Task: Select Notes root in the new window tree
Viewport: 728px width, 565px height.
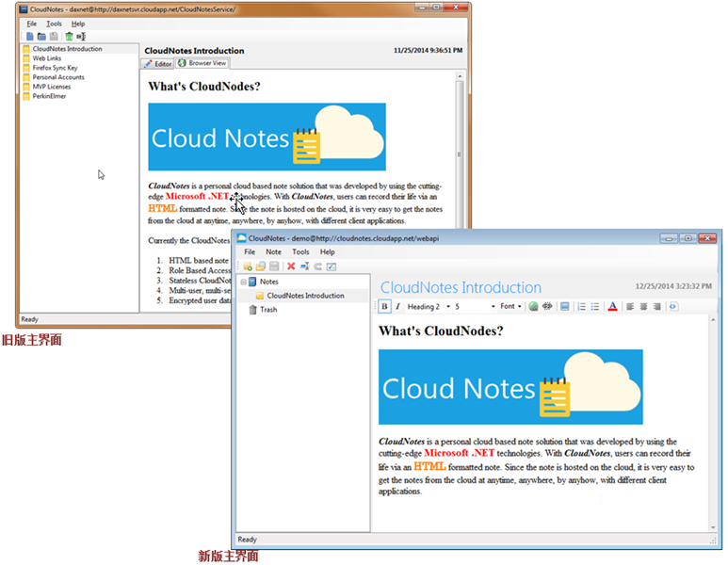Action: coord(268,282)
